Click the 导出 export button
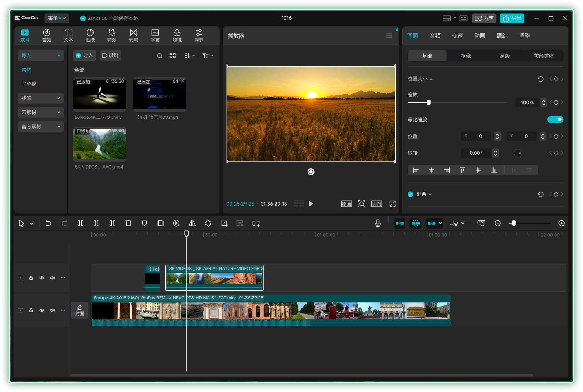Viewport: 583px width, 392px height. coord(512,18)
